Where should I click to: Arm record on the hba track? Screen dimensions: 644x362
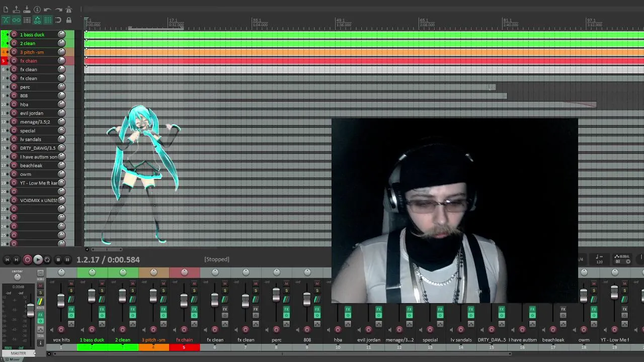(14, 104)
